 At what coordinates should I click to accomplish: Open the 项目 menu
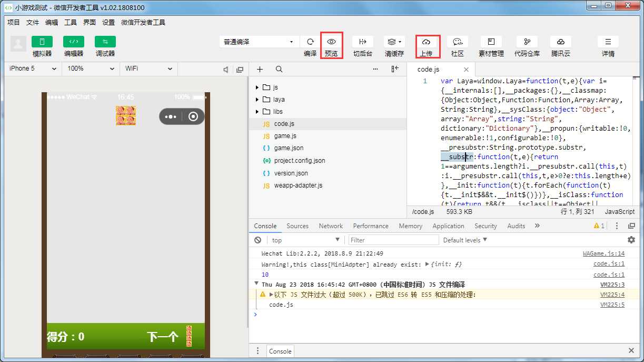click(x=14, y=22)
